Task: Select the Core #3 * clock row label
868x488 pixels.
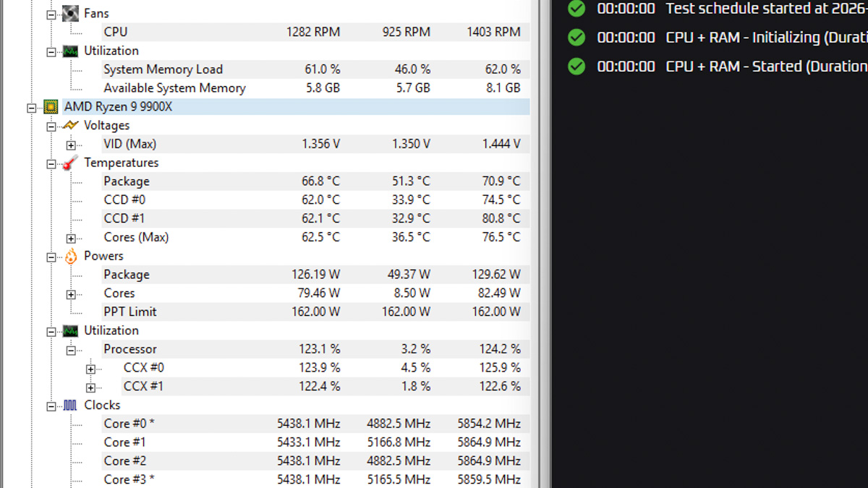Action: coord(129,479)
